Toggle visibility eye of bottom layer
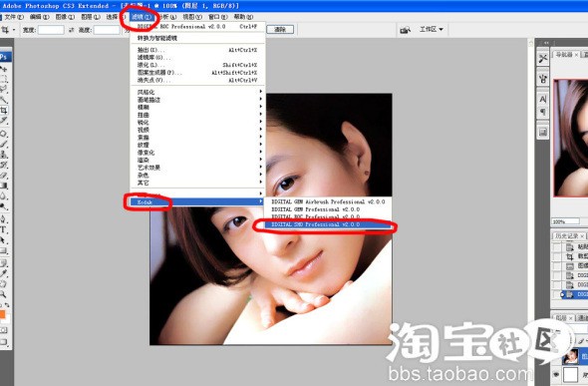This screenshot has height=386, width=588. tap(556, 374)
